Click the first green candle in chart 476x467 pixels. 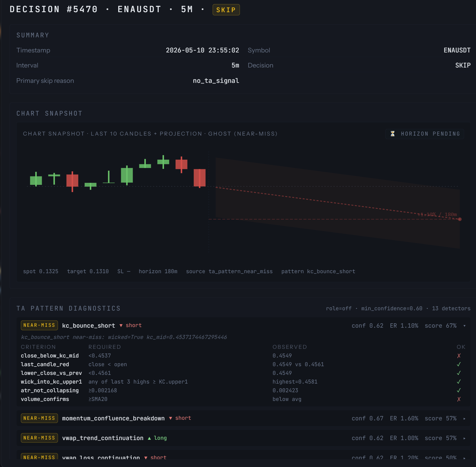(x=36, y=180)
